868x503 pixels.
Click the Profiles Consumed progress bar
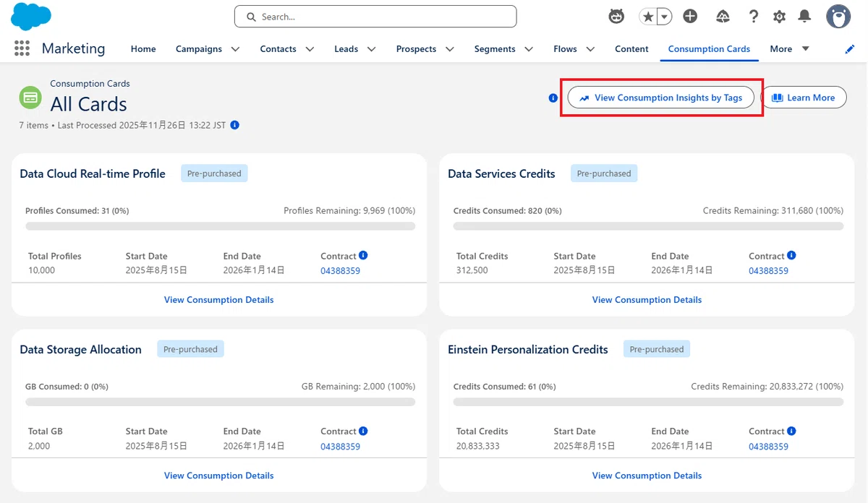click(x=221, y=226)
